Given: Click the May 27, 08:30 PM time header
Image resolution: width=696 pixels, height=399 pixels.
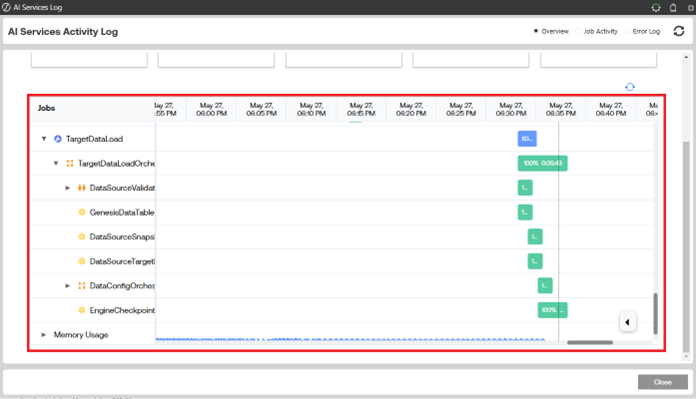Looking at the screenshot, I should [x=511, y=109].
